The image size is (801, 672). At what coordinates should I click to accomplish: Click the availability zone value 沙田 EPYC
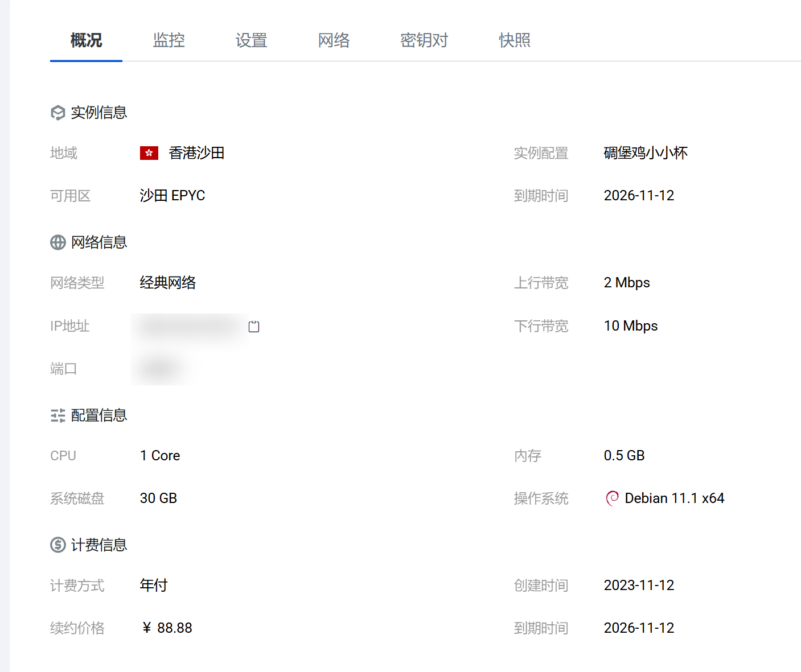(x=172, y=196)
